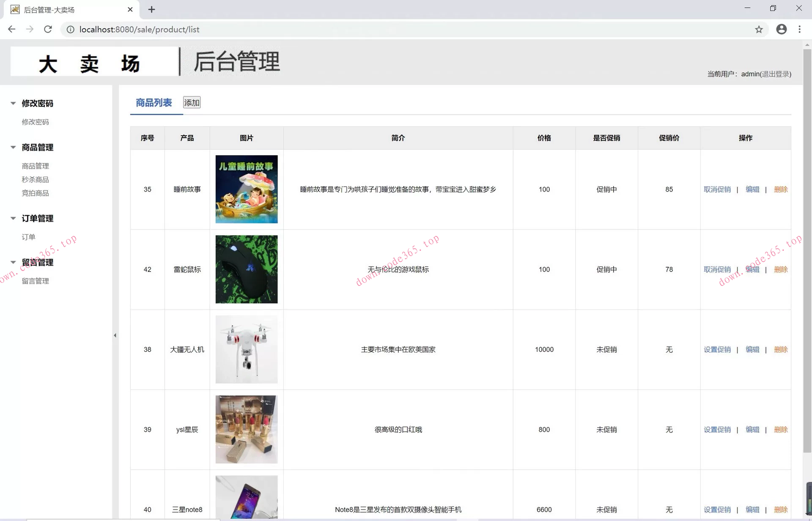Click the ysl星辰 lipstick product thumbnail
812x521 pixels.
246,429
